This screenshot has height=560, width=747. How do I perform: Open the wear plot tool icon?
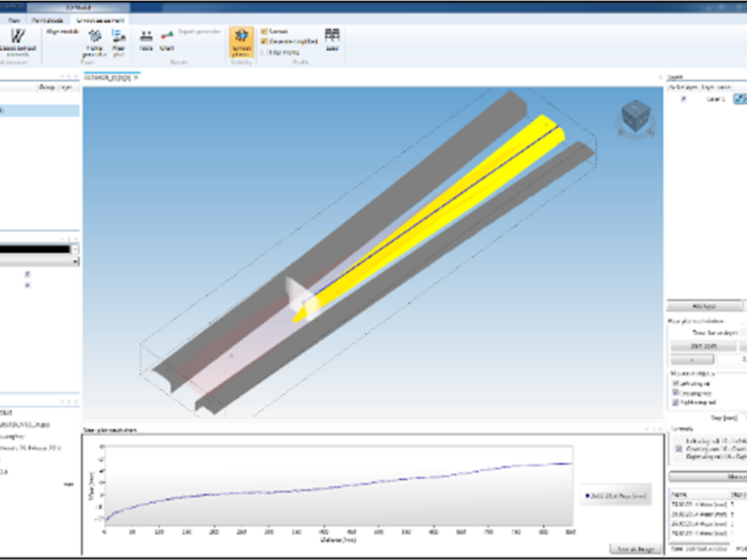[118, 36]
